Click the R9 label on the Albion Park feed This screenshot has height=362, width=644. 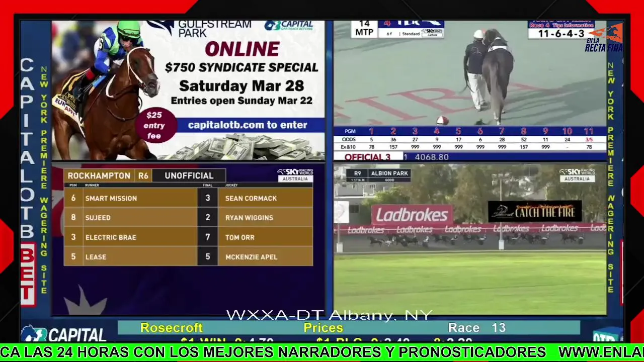357,173
